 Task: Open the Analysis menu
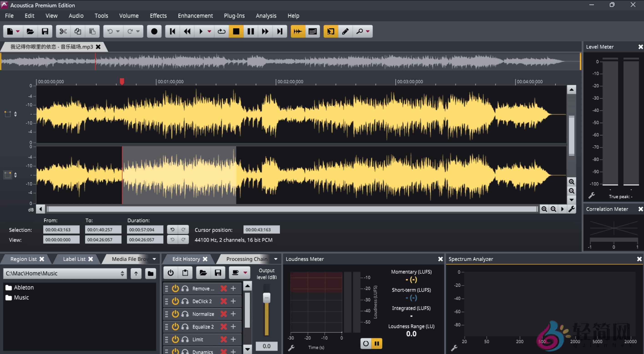point(266,15)
